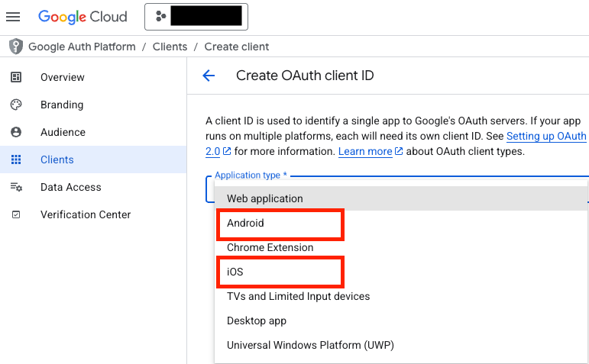Open the project selector dropdown
The image size is (589, 364).
[x=196, y=16]
